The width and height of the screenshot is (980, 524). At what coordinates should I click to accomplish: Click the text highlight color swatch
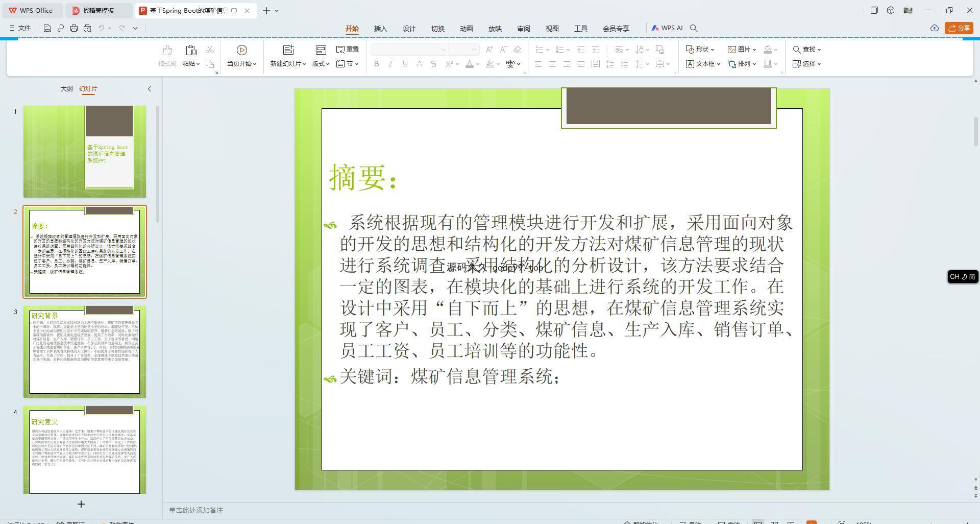[490, 64]
